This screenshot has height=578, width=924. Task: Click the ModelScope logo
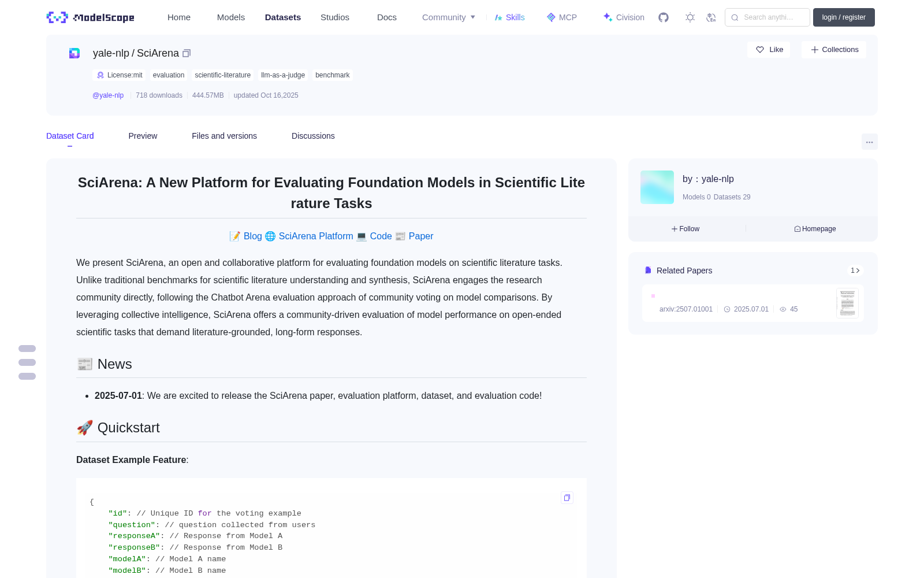(x=91, y=17)
